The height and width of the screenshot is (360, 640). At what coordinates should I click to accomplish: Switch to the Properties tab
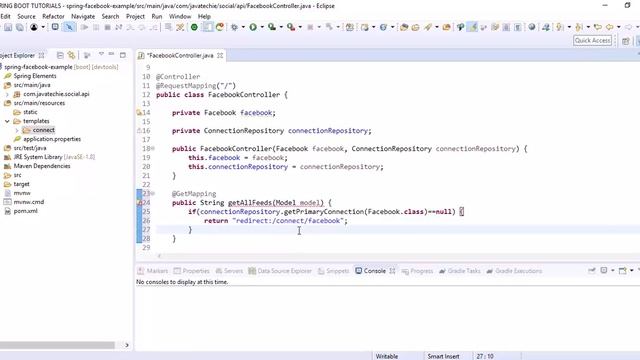(191, 271)
